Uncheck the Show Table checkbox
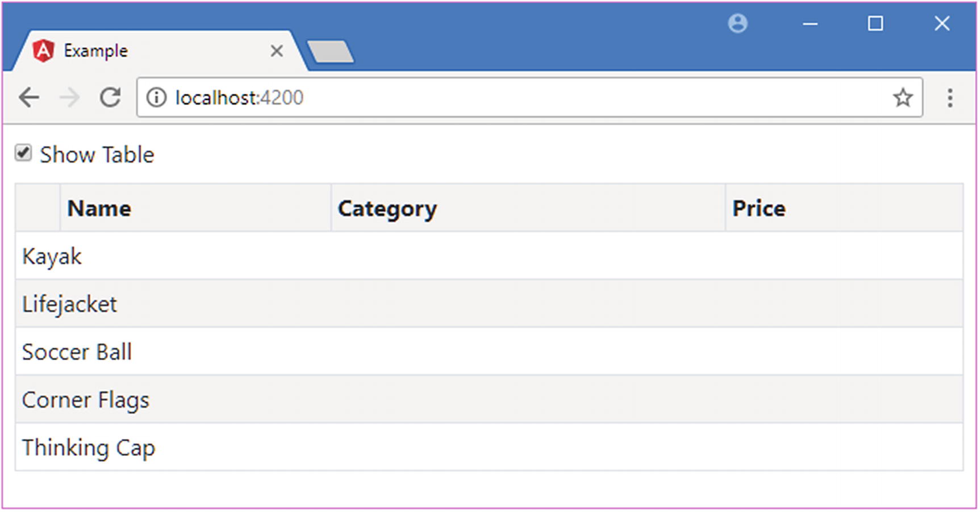The height and width of the screenshot is (512, 980). (23, 153)
